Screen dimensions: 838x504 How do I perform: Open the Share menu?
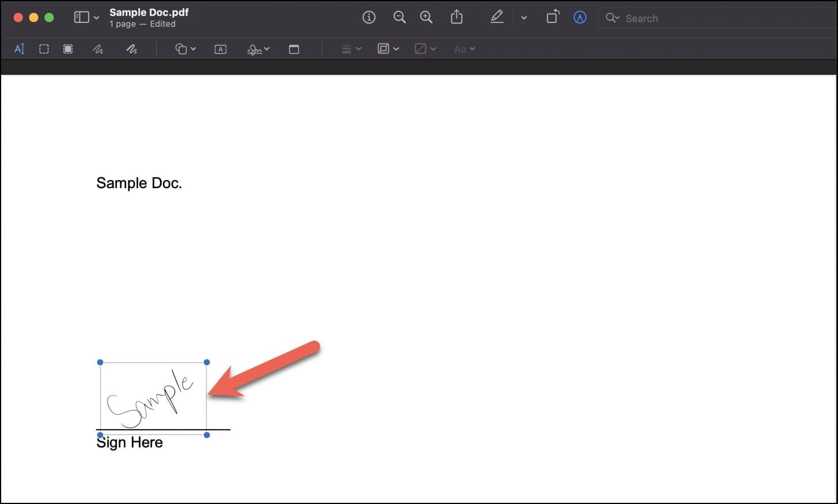pyautogui.click(x=457, y=17)
